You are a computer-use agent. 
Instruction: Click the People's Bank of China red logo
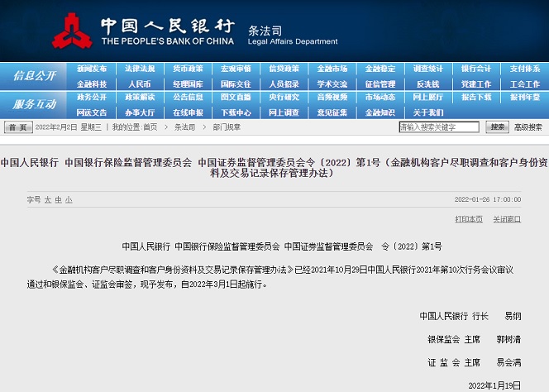click(x=72, y=31)
